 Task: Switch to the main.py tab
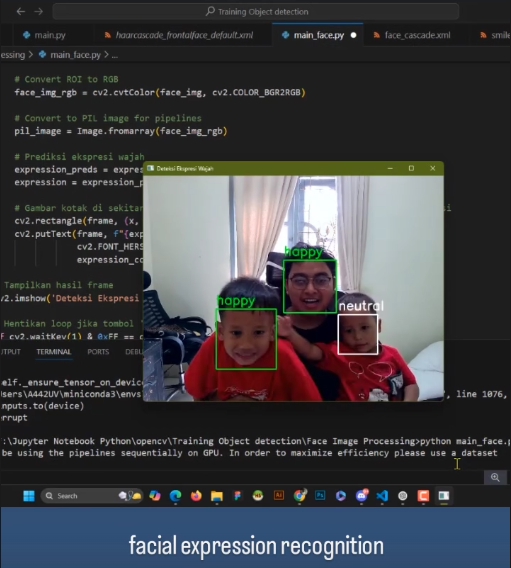click(44, 35)
